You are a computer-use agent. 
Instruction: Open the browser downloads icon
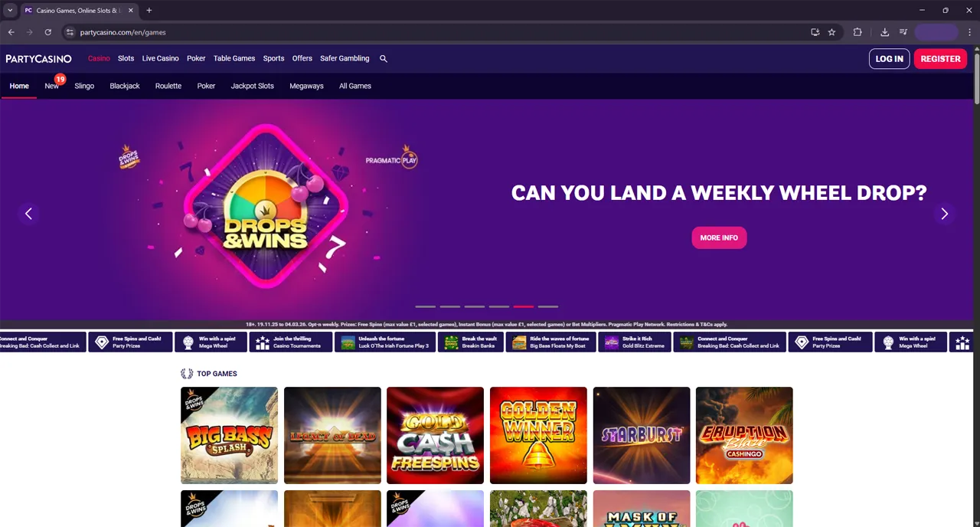pos(884,32)
